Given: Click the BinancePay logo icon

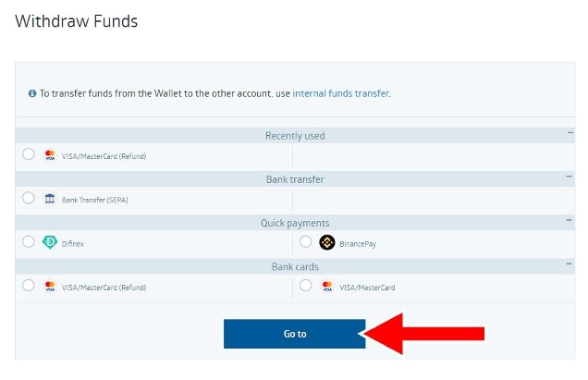Looking at the screenshot, I should (x=326, y=243).
